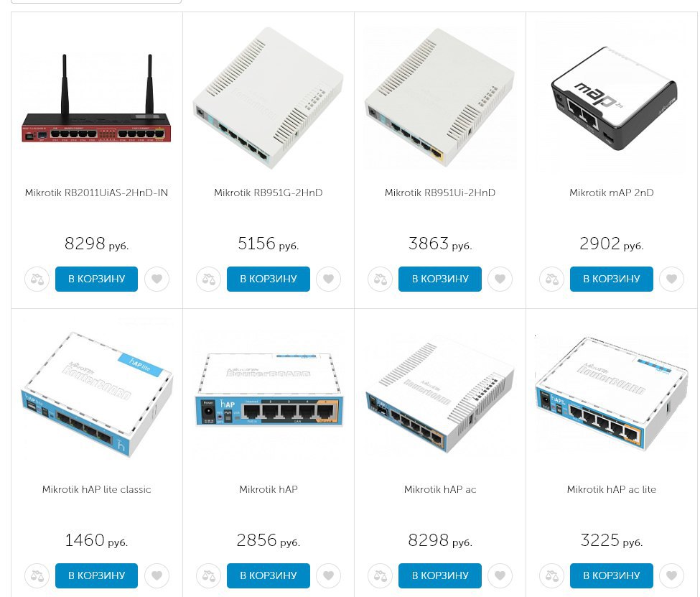Click wishlist heart for Mikrotik hAP ac lite
The height and width of the screenshot is (597, 700).
(x=672, y=576)
